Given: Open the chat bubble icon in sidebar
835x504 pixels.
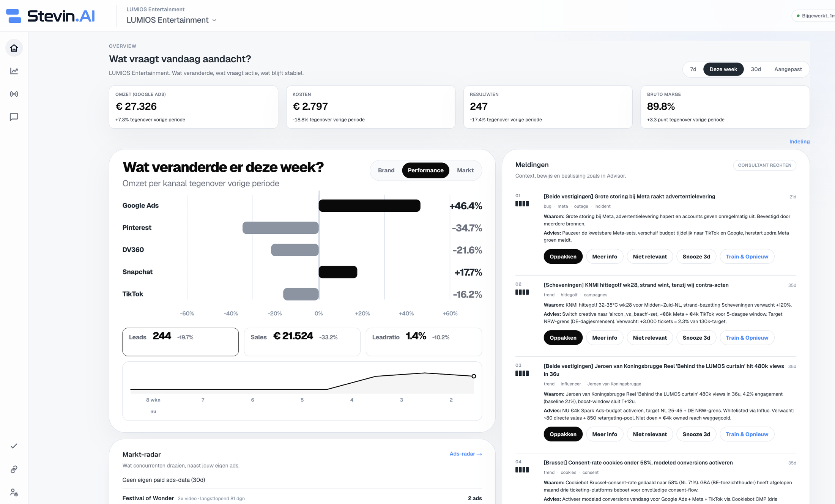Looking at the screenshot, I should [x=14, y=117].
